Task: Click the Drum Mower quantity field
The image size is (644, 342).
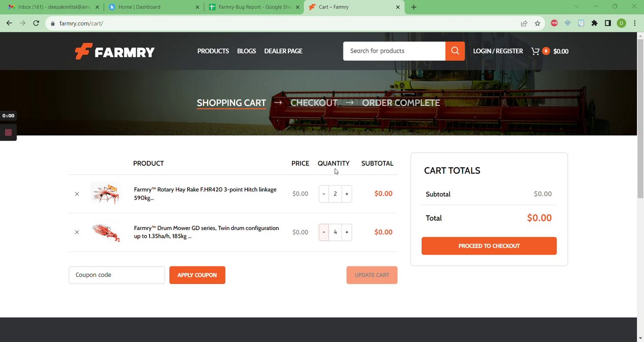Action: coord(335,232)
